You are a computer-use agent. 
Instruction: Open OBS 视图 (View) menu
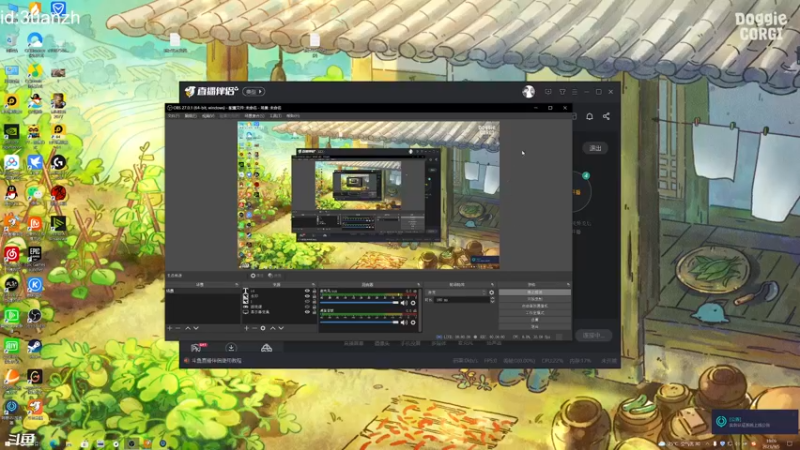pyautogui.click(x=208, y=116)
